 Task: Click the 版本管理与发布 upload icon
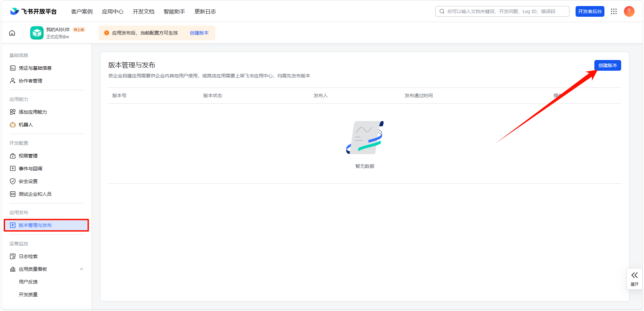coord(13,225)
